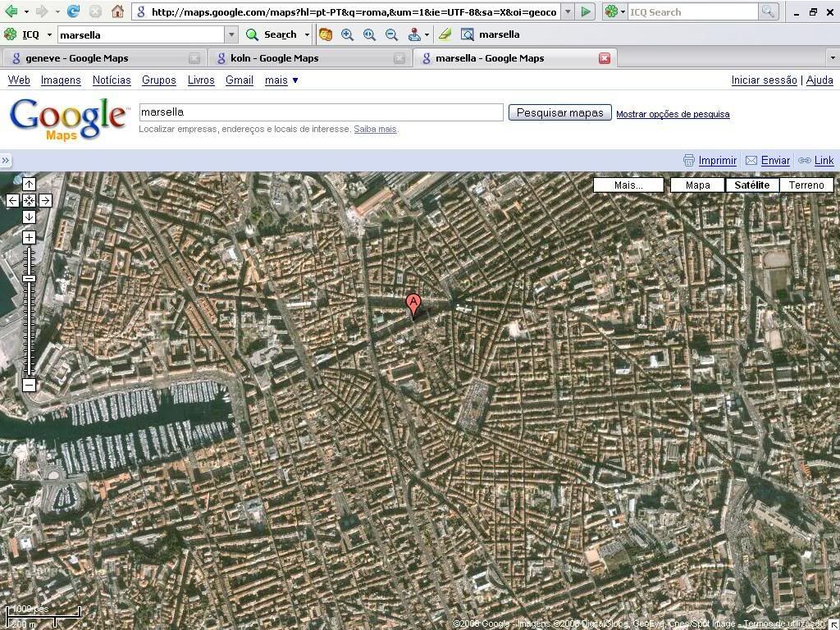Pan the map left with the arrow
Image resolution: width=840 pixels, height=630 pixels.
click(x=12, y=200)
